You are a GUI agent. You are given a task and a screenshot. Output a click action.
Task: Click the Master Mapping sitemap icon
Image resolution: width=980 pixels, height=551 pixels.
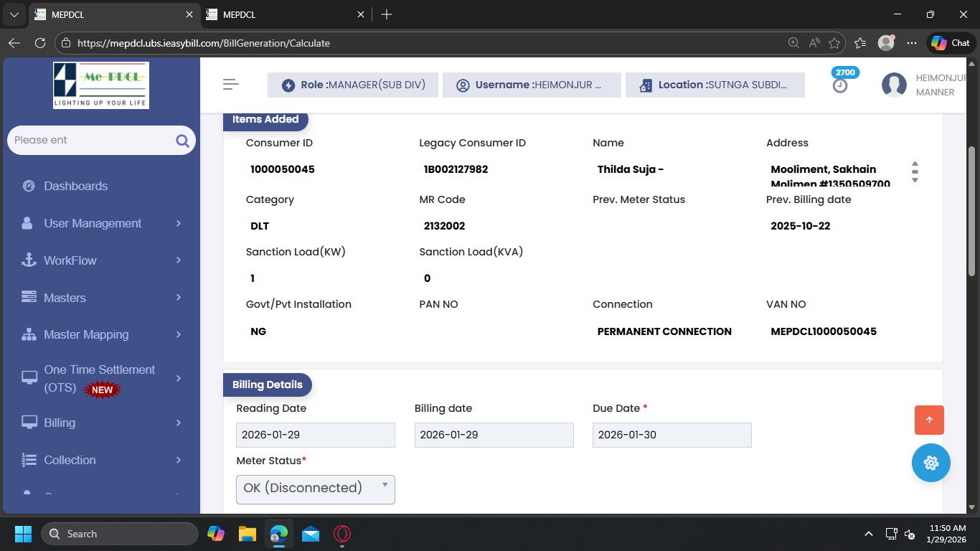click(x=29, y=334)
